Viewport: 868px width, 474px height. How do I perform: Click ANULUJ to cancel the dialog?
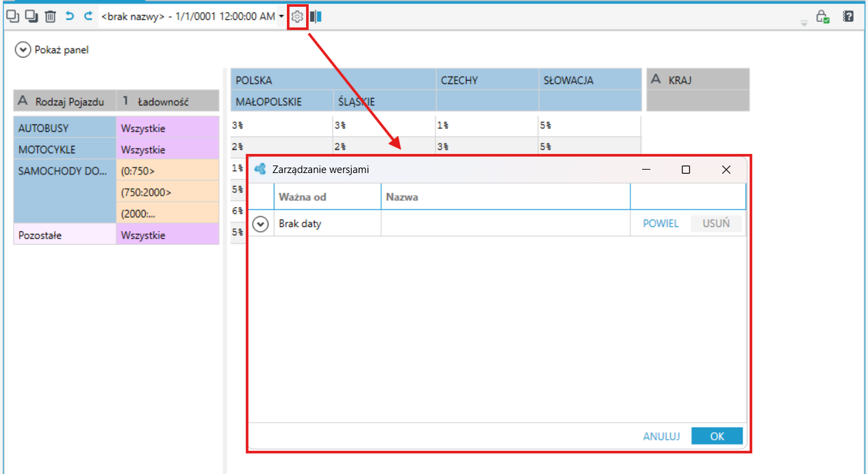click(661, 436)
